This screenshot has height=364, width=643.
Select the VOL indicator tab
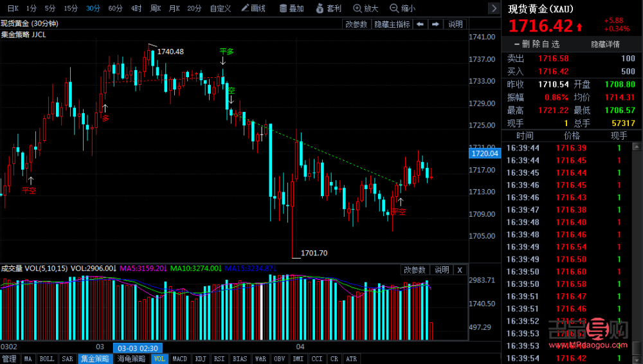click(159, 359)
